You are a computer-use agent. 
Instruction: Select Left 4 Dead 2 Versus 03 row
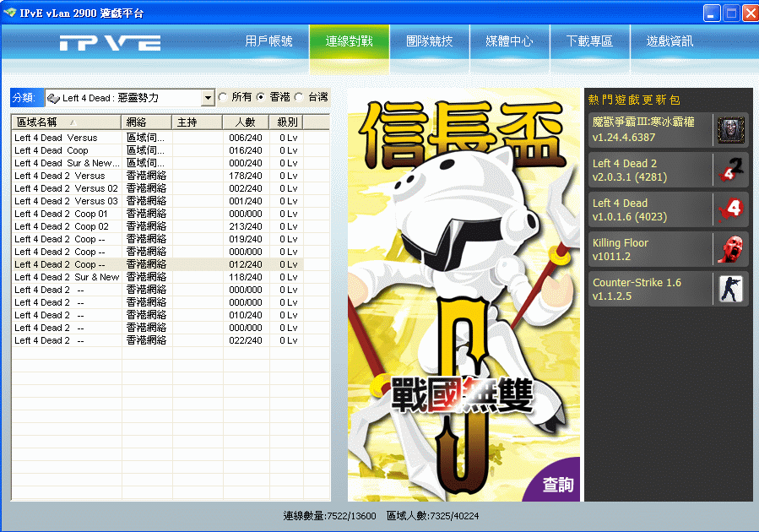157,201
